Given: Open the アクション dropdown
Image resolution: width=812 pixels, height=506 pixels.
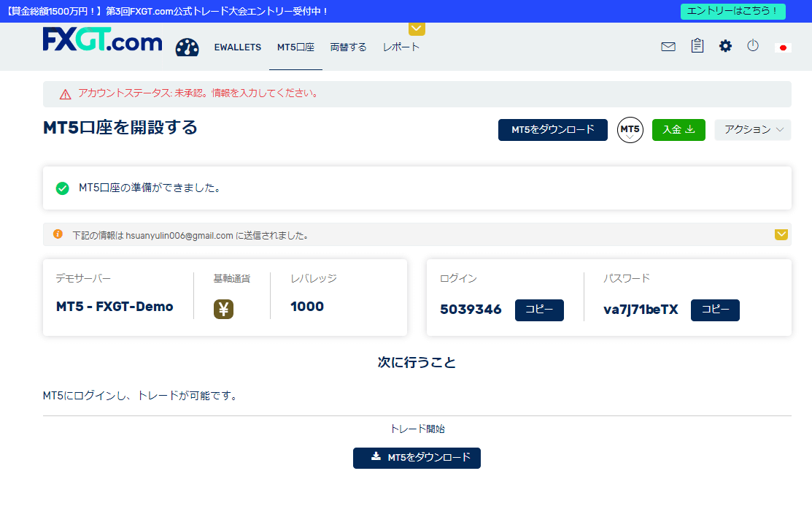Looking at the screenshot, I should point(752,130).
